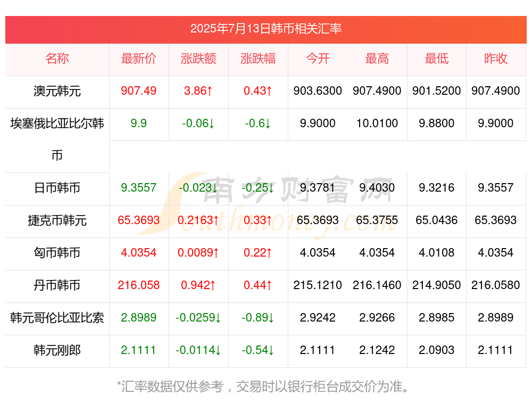Click opening value 903.6300

318,91
